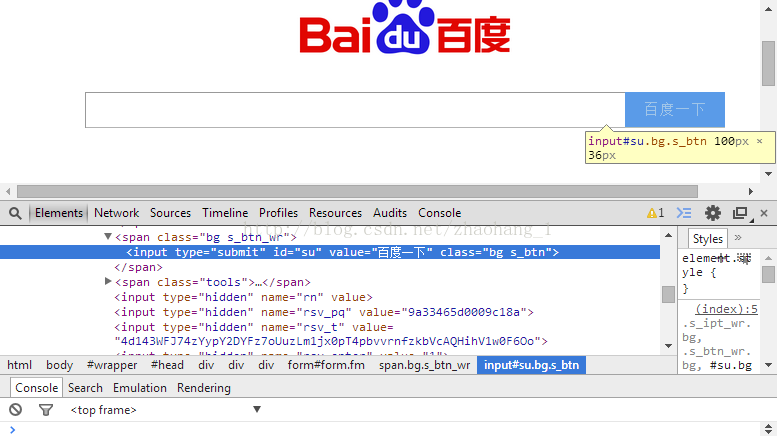Close the DevTools panel
The height and width of the screenshot is (436, 777).
click(764, 213)
